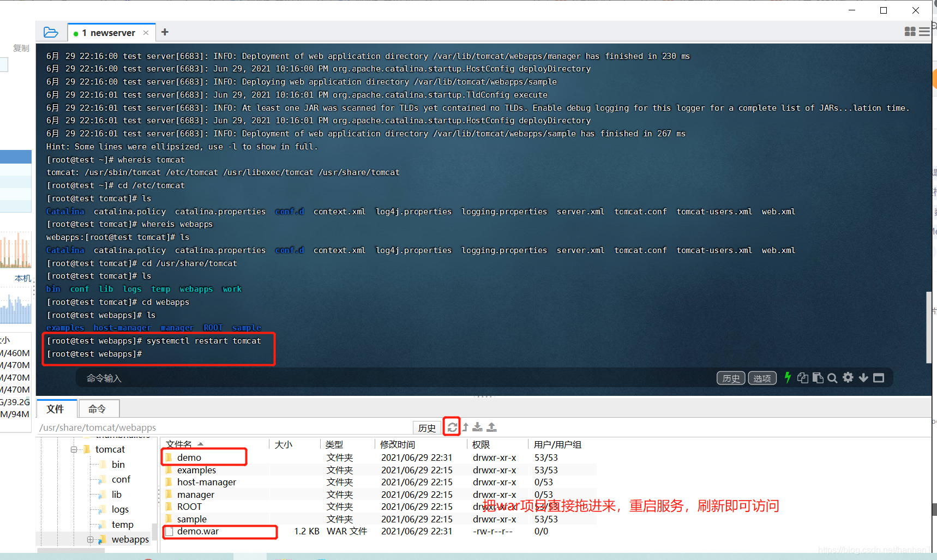Image resolution: width=937 pixels, height=560 pixels.
Task: Sort by 大小 size column header
Action: pos(293,444)
